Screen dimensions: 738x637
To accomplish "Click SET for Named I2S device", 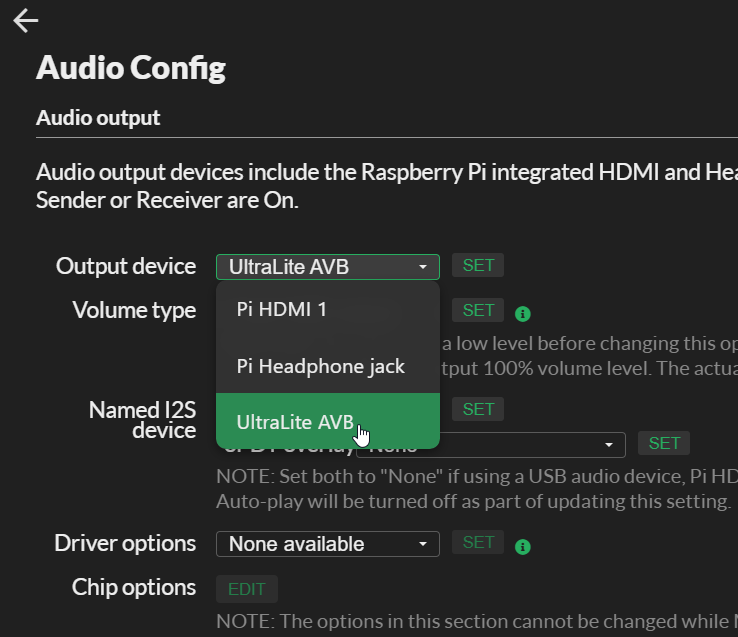I will [478, 409].
